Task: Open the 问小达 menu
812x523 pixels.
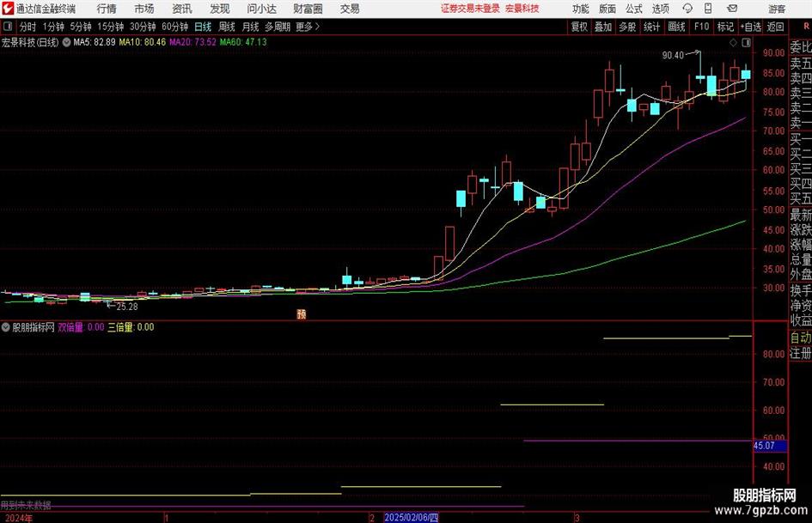Action: [261, 9]
